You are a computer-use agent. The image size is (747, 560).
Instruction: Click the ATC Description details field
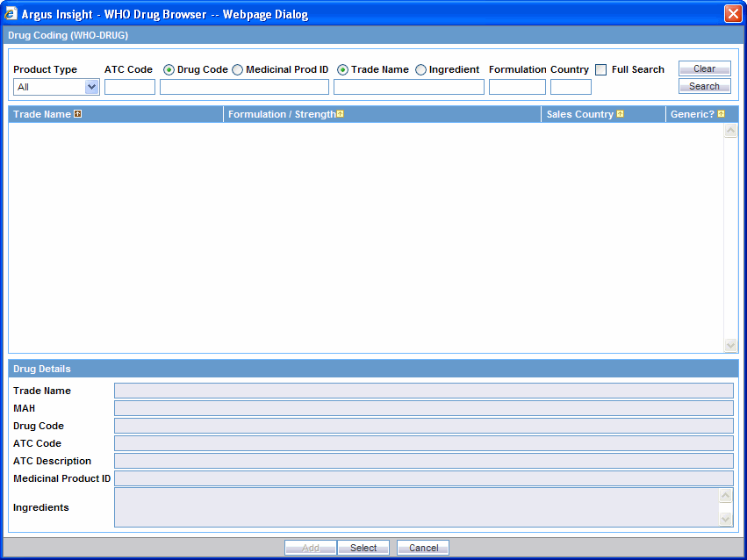click(x=423, y=461)
